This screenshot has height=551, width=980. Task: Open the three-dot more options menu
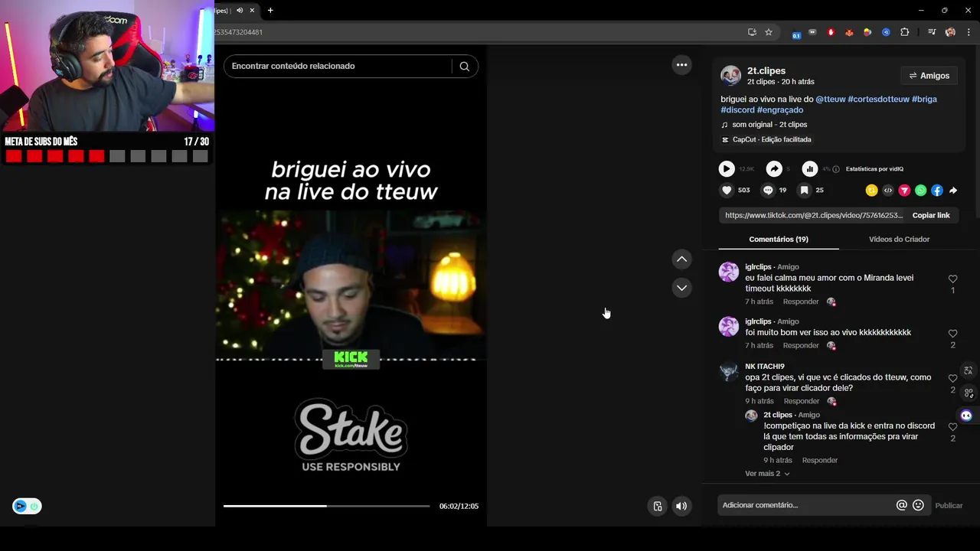click(x=681, y=65)
